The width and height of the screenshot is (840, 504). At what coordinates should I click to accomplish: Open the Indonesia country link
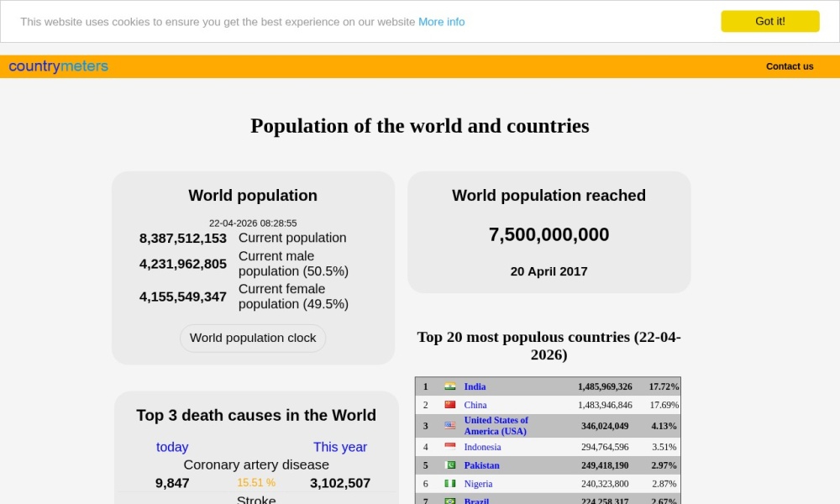(482, 447)
